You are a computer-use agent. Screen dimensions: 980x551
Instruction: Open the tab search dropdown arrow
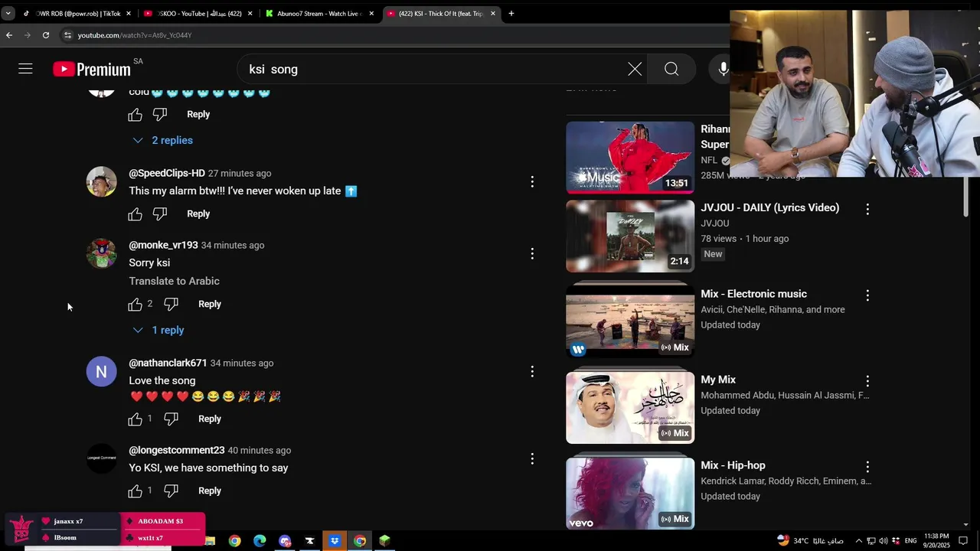tap(8, 13)
